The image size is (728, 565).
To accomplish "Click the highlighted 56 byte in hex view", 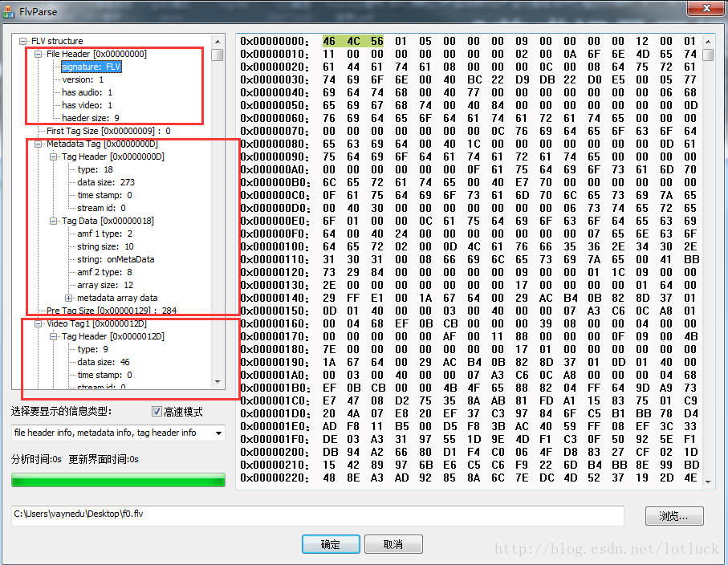I will pos(377,41).
